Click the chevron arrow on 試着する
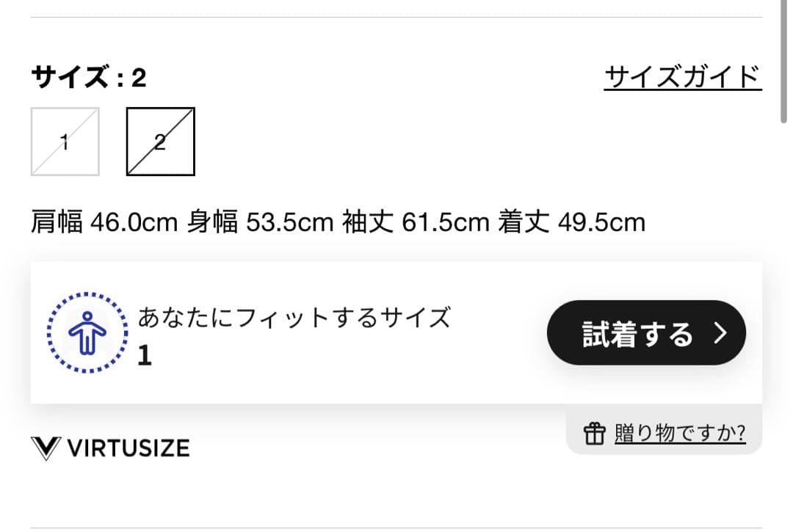 [x=720, y=333]
